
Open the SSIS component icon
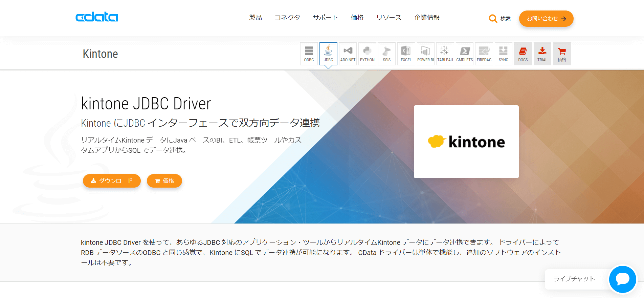click(x=387, y=54)
